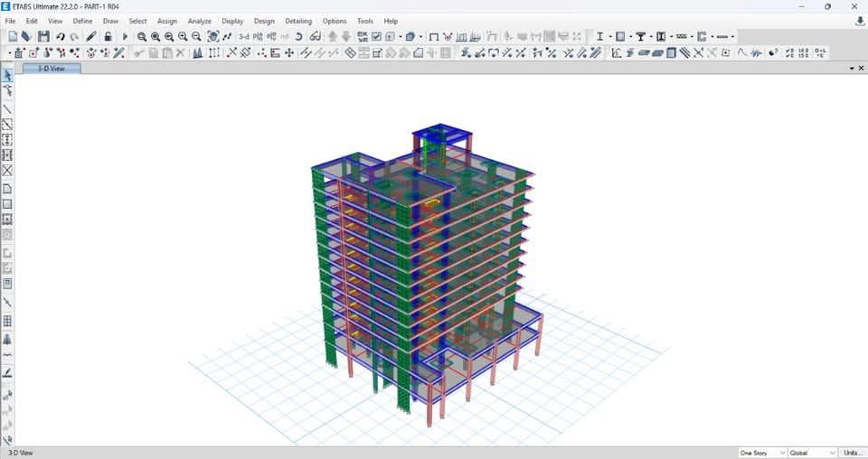Close the 3-D View panel
Viewport: 868px width, 459px height.
861,69
